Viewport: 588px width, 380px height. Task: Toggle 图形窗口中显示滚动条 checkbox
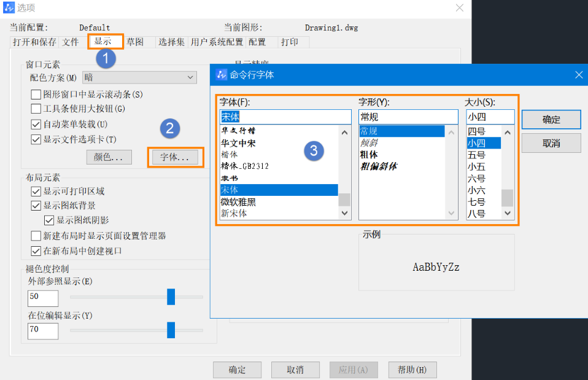coord(36,94)
